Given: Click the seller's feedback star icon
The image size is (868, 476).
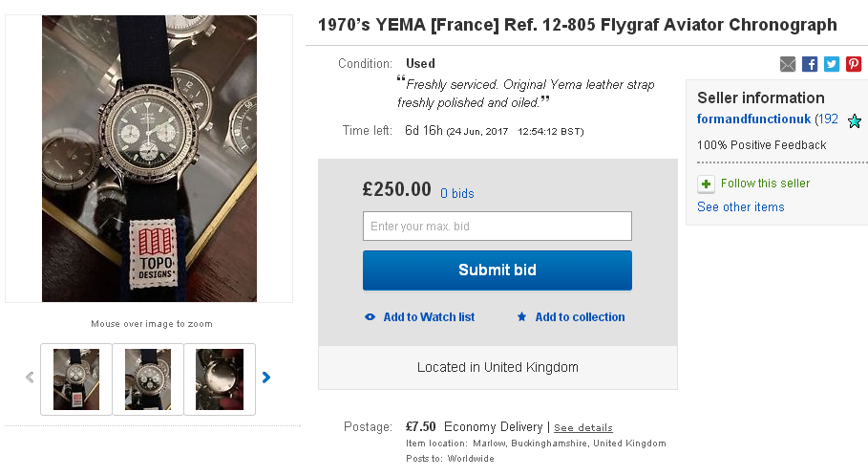Looking at the screenshot, I should [x=855, y=121].
